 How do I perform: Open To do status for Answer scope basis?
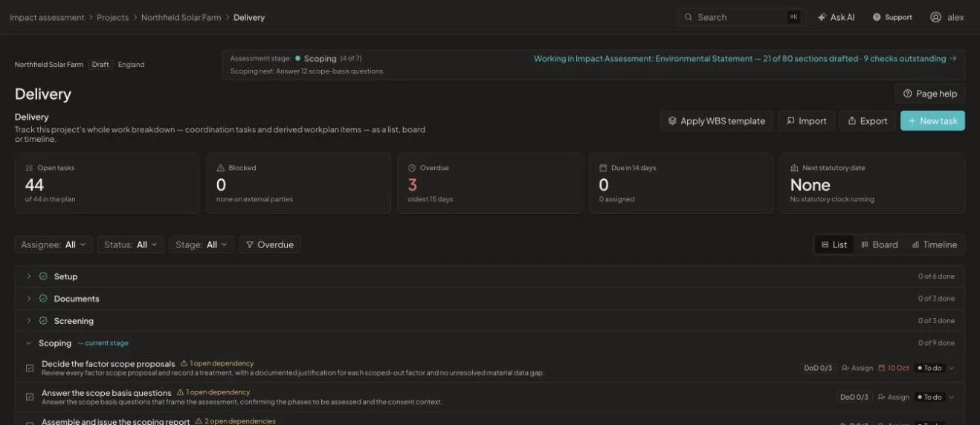[935, 397]
